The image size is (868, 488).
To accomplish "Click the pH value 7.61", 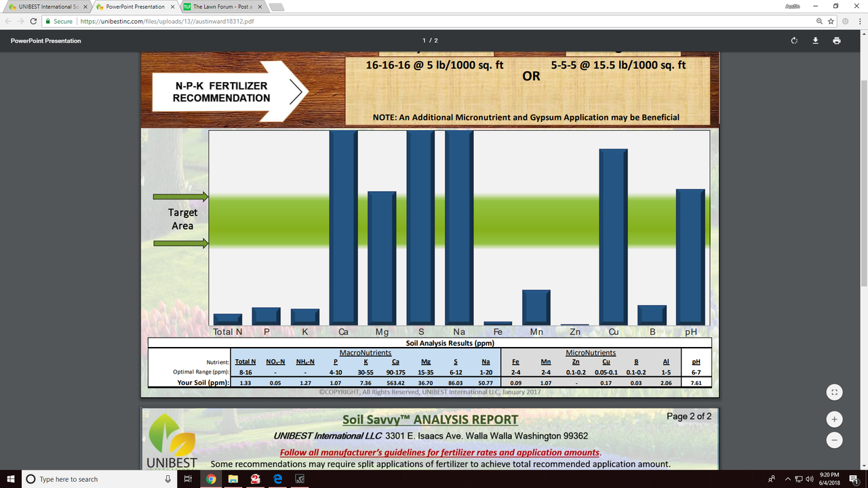I will (x=696, y=383).
